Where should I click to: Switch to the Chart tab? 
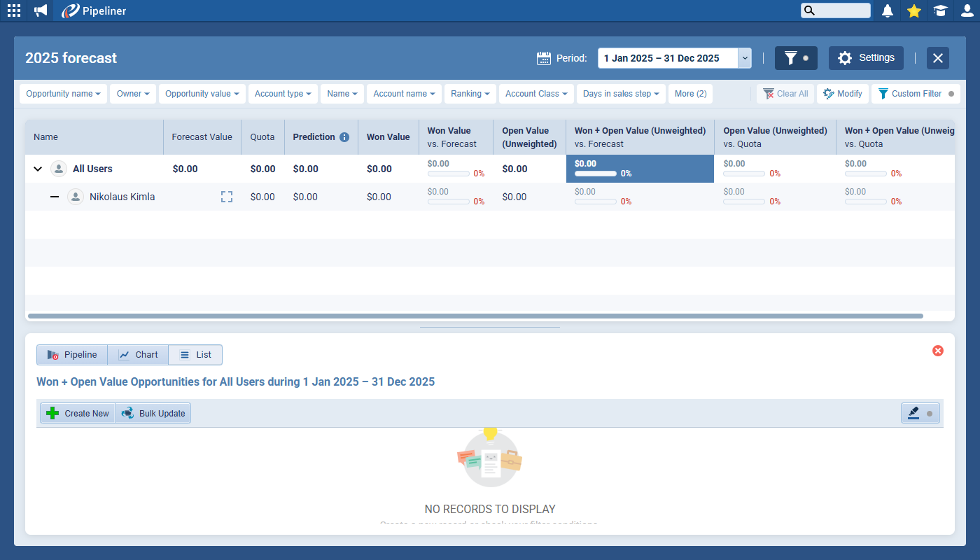point(138,355)
